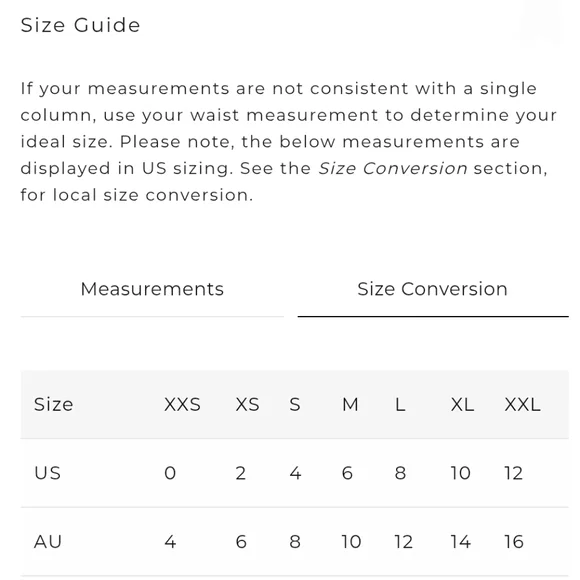The image size is (580, 580).
Task: Select the XXS column header
Action: [x=182, y=404]
